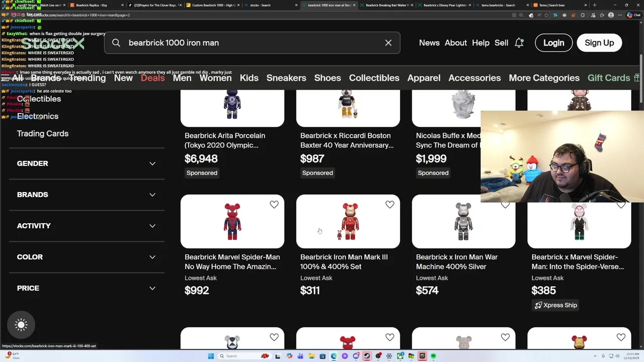644x362 pixels.
Task: Open notifications bell icon
Action: click(519, 43)
